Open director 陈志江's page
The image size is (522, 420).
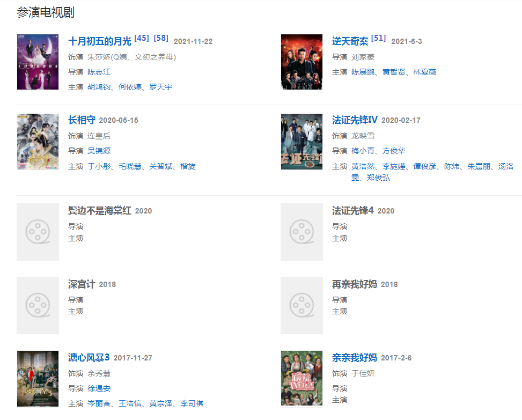click(99, 72)
